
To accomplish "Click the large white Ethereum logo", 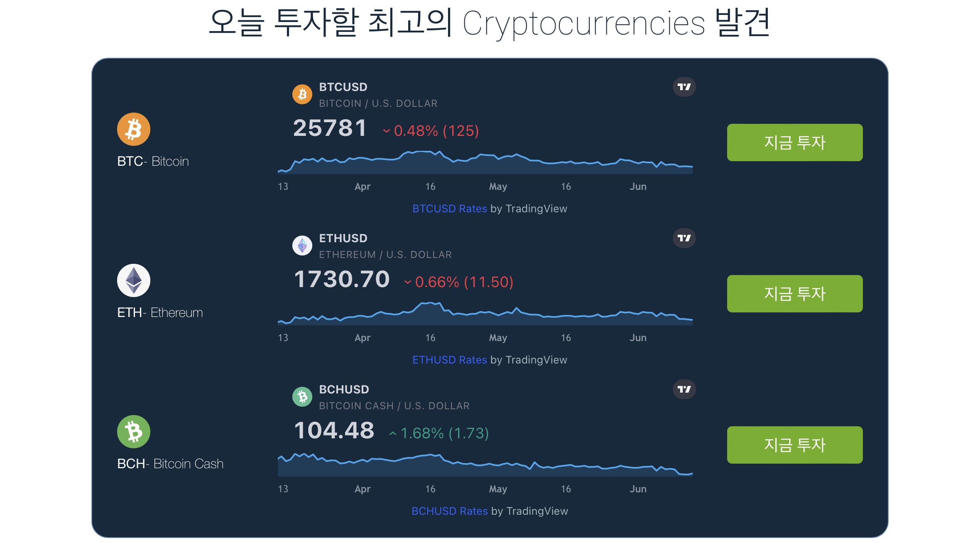I will pyautogui.click(x=134, y=280).
